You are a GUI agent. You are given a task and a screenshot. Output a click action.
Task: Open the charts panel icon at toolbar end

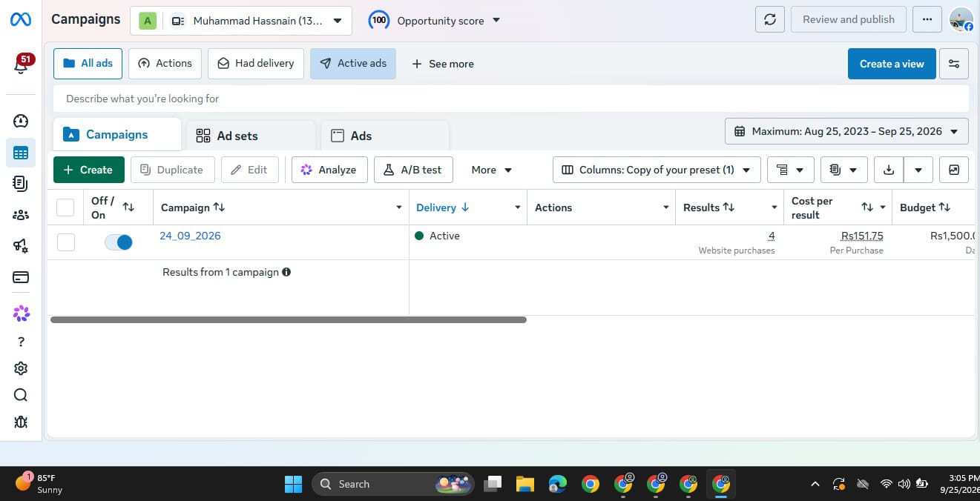tap(954, 170)
